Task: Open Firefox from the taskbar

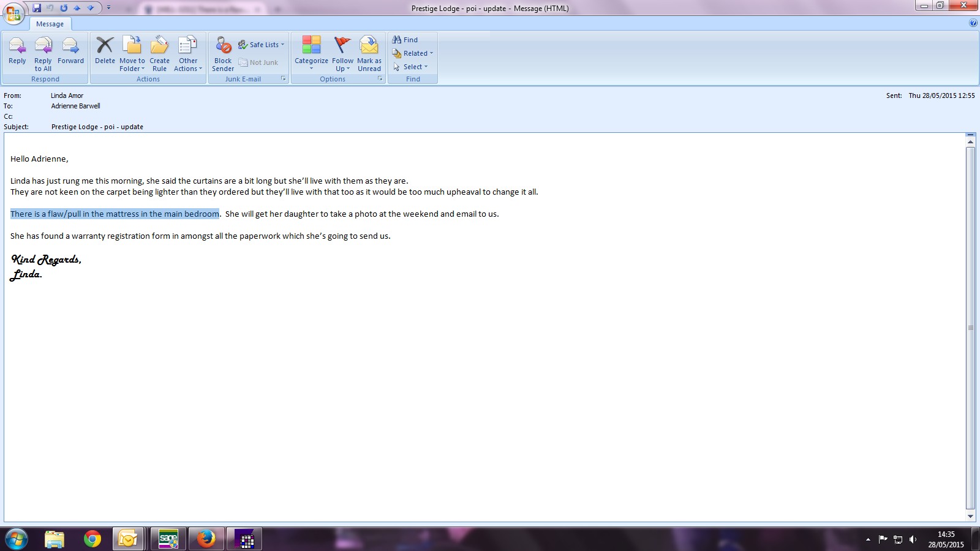Action: [206, 539]
